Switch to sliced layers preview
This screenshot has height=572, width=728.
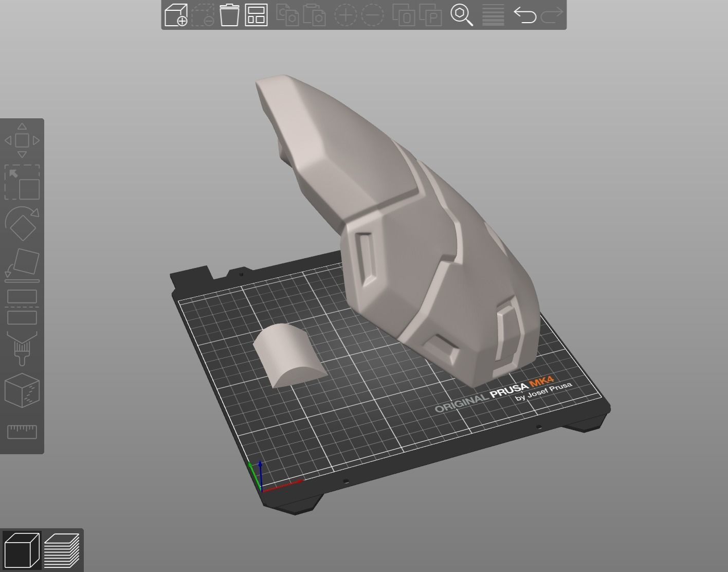62,550
